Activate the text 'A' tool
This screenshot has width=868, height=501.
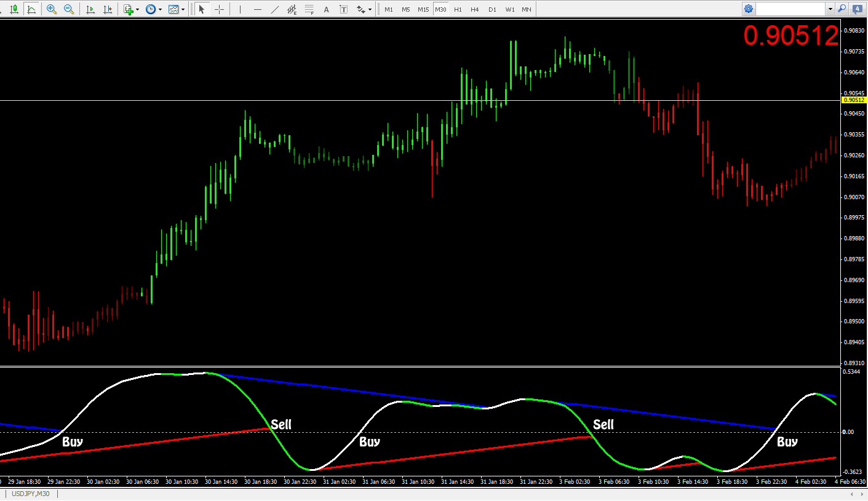click(x=326, y=9)
